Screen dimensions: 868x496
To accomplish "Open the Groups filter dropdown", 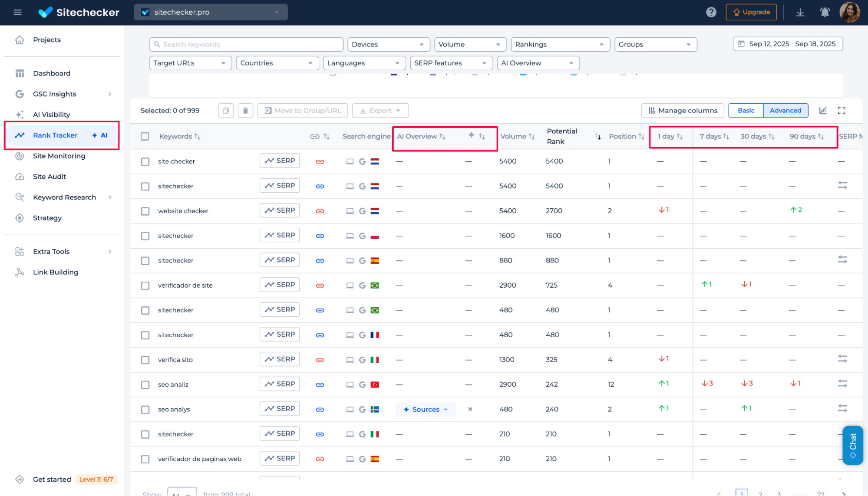I will pos(655,44).
